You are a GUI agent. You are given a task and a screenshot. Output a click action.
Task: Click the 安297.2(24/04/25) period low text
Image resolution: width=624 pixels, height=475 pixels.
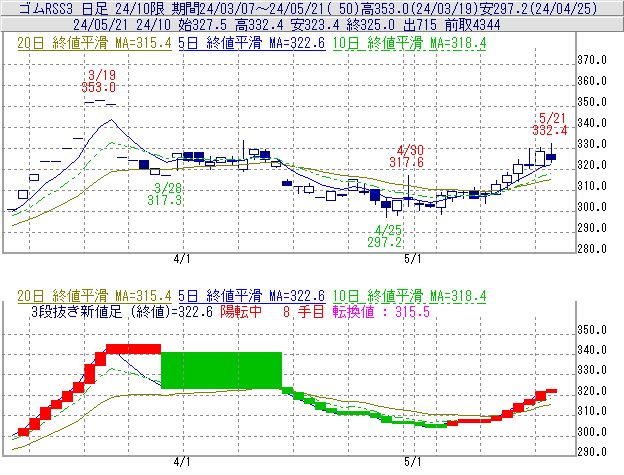pyautogui.click(x=538, y=8)
